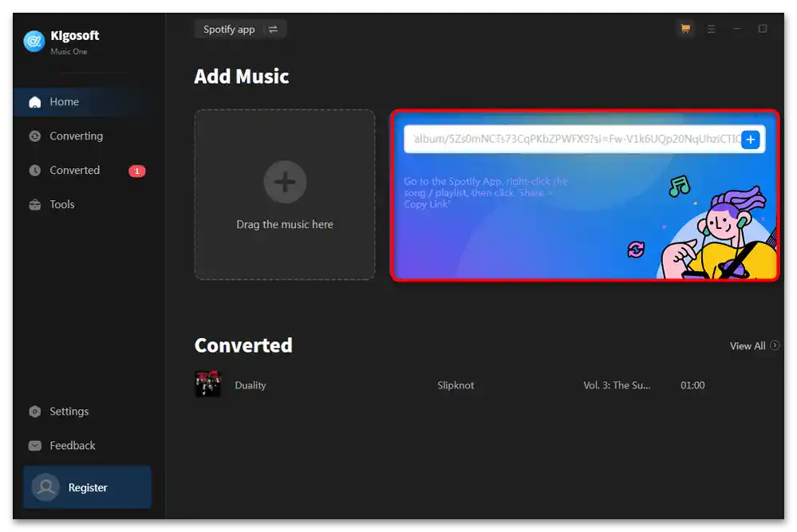Viewport: 797px width, 532px height.
Task: Click the Drag the music here area
Action: coord(285,195)
